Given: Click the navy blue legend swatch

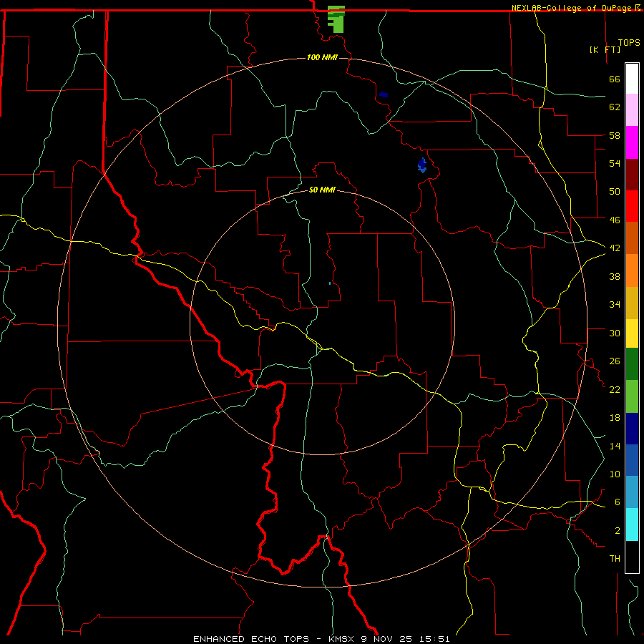Looking at the screenshot, I should [632, 429].
